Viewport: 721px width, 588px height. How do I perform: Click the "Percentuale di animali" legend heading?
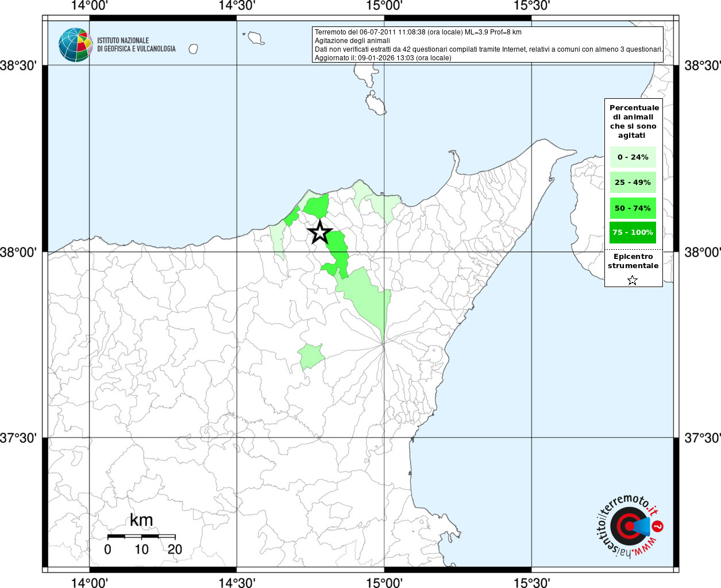pyautogui.click(x=634, y=121)
